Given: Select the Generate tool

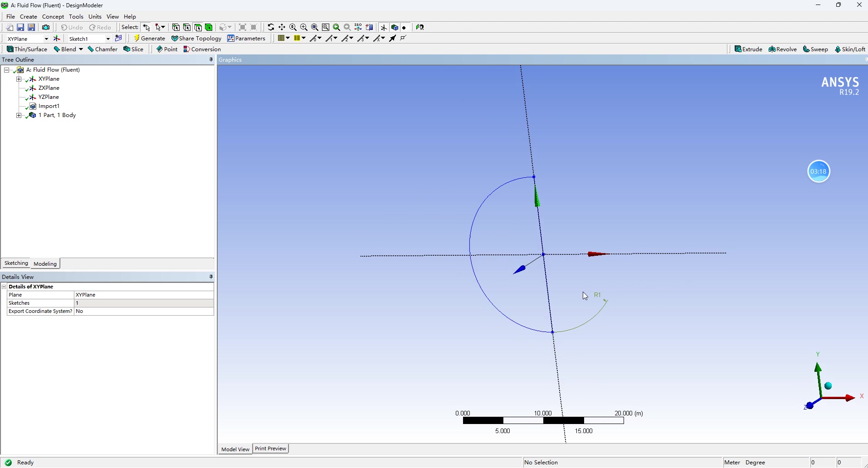Looking at the screenshot, I should click(150, 39).
